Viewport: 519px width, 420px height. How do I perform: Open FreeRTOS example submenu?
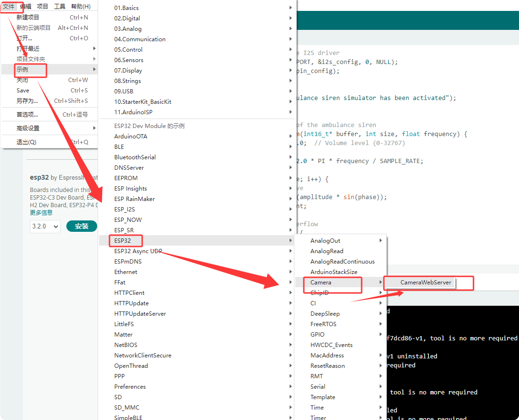pos(340,324)
